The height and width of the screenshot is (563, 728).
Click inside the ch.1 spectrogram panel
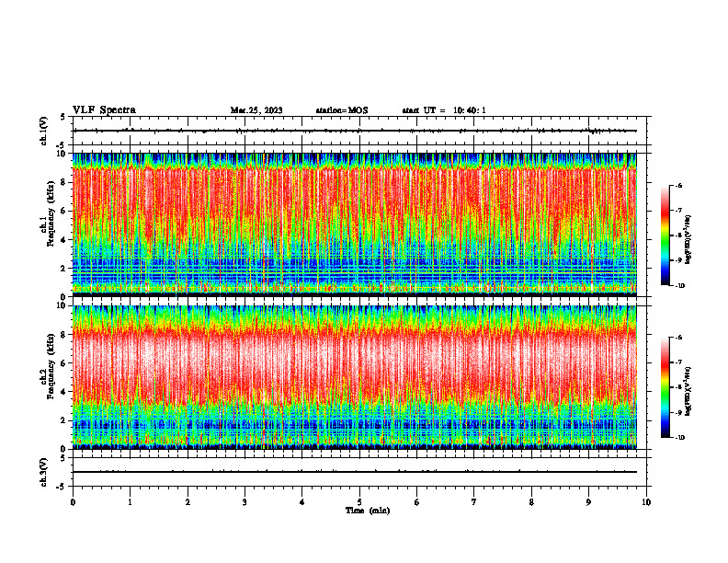tap(355, 224)
